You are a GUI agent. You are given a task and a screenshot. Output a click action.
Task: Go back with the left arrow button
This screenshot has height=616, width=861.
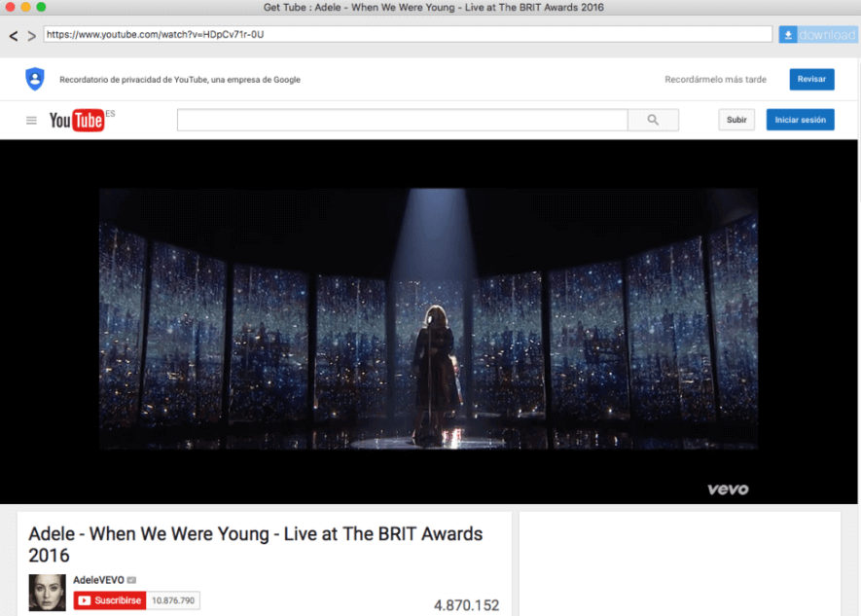14,36
